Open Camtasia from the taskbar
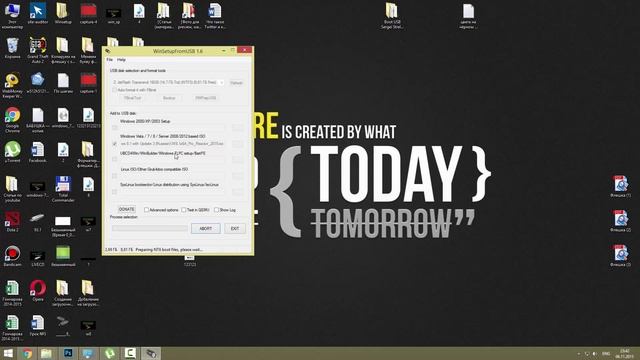 tap(130, 353)
